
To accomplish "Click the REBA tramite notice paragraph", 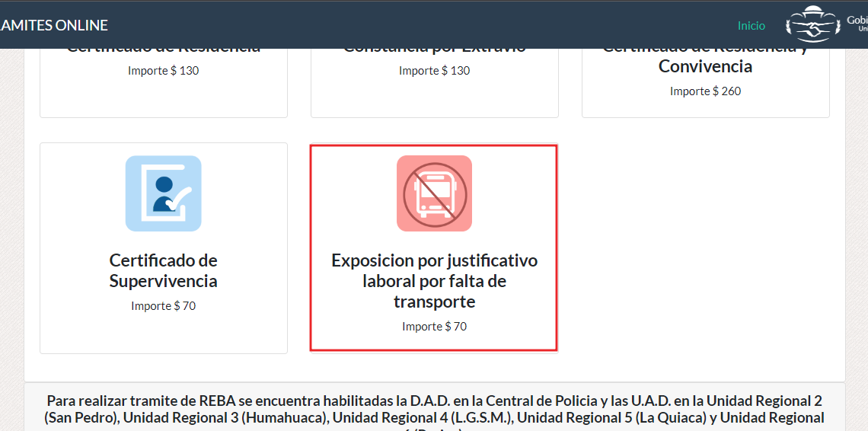I will tap(434, 409).
